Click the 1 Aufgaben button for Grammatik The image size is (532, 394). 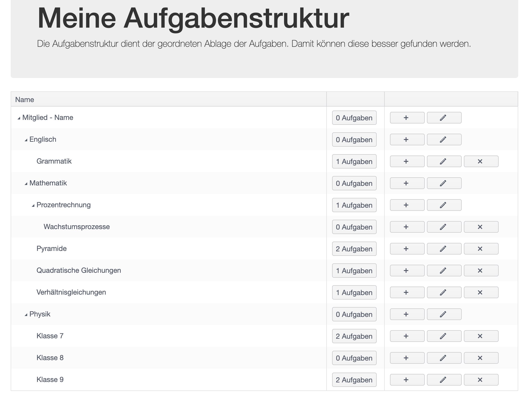[x=354, y=162]
